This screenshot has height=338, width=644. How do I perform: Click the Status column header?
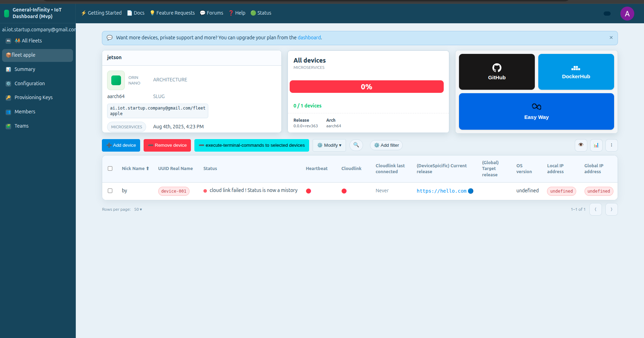pyautogui.click(x=210, y=169)
